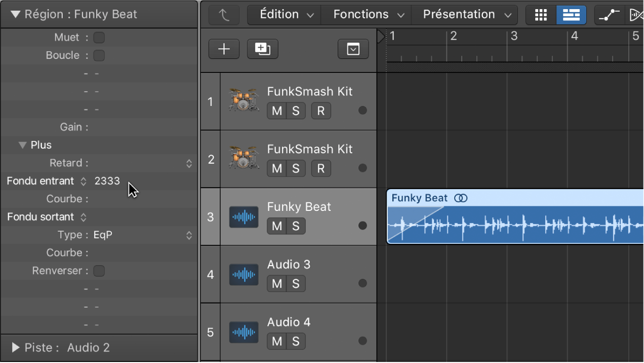Solo the Audio 4 track
Image resolution: width=644 pixels, height=363 pixels.
coord(296,341)
